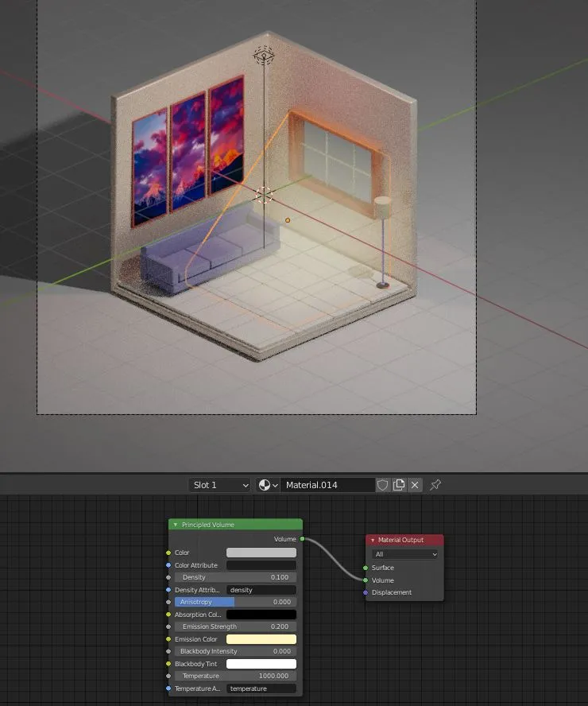Click the Color input socket
The height and width of the screenshot is (706, 588).
pyautogui.click(x=168, y=553)
